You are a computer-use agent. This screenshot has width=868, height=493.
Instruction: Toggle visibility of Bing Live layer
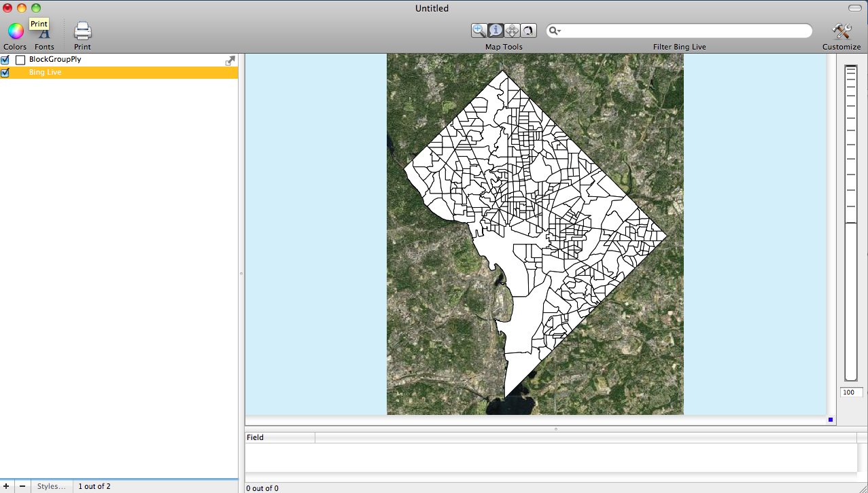click(x=5, y=73)
